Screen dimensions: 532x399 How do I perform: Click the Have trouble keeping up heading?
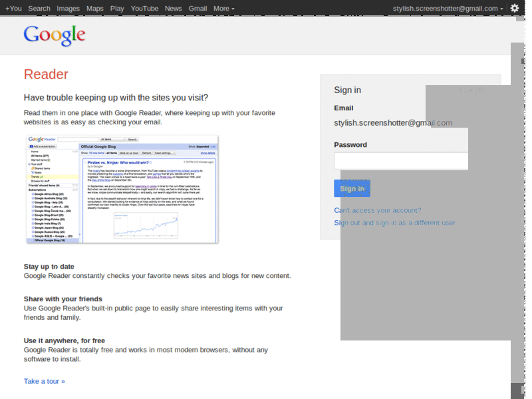116,98
